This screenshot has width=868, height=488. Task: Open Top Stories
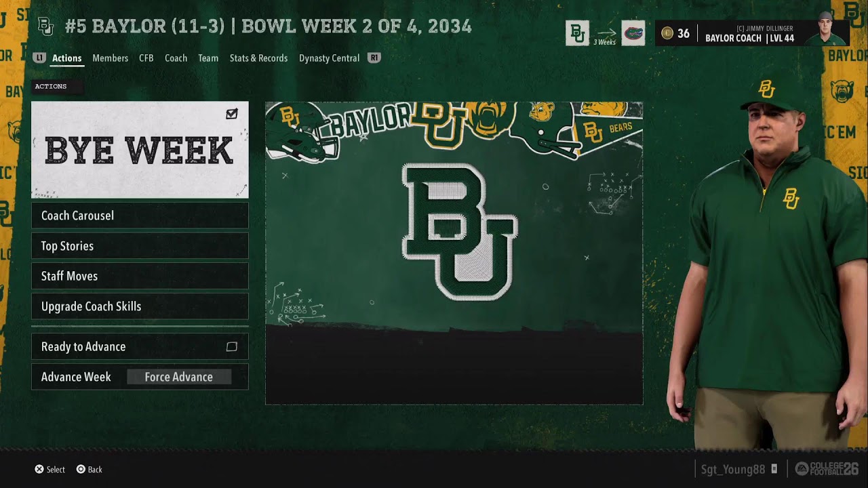coord(140,246)
